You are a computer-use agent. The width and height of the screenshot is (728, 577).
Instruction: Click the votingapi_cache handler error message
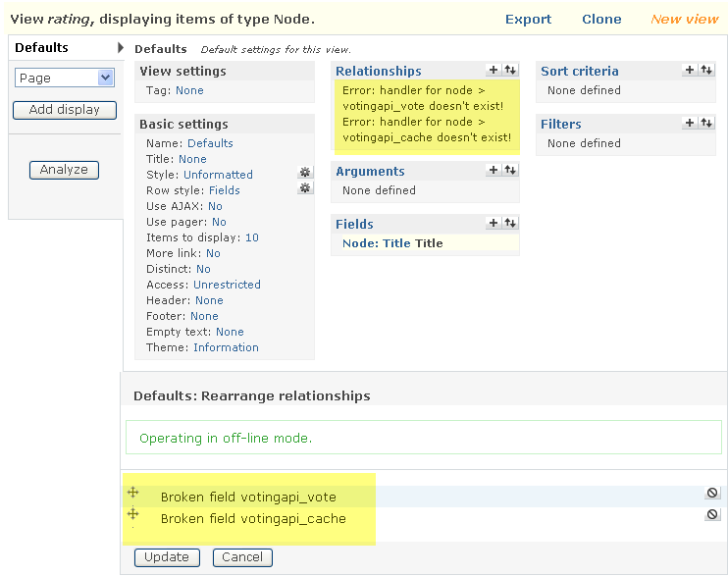point(427,130)
